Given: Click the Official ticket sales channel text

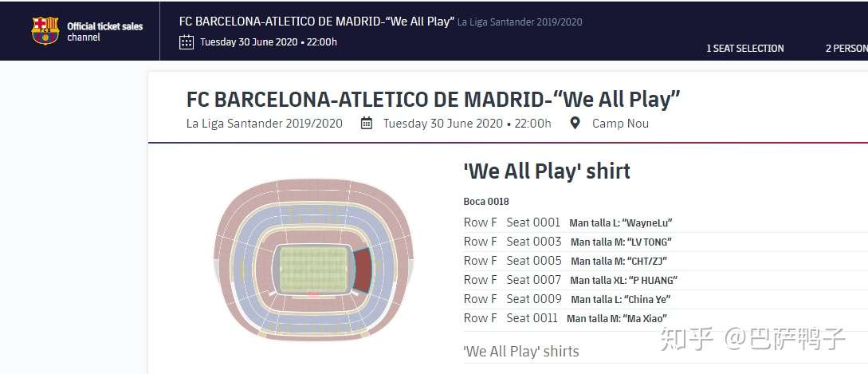Looking at the screenshot, I should pyautogui.click(x=104, y=32).
